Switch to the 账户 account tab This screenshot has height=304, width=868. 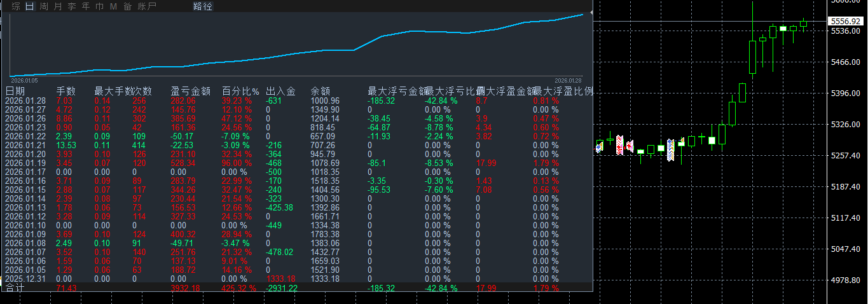[147, 6]
